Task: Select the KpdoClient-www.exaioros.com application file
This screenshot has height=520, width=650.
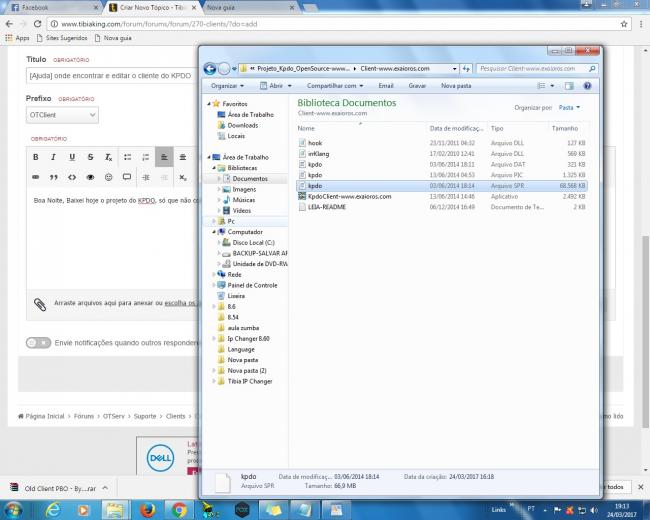Action: click(349, 196)
